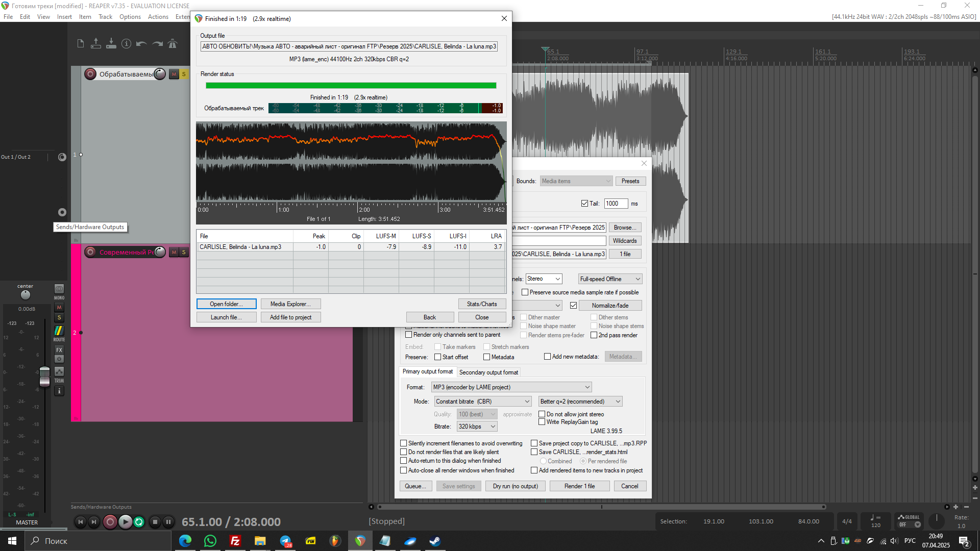Toggle the transport Repeat loop button

pyautogui.click(x=139, y=521)
